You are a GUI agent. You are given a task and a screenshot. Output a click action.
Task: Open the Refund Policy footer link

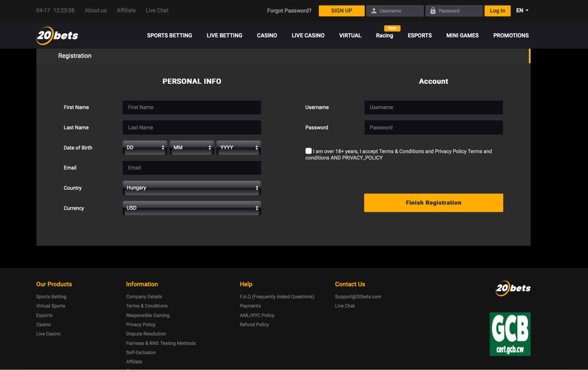[254, 324]
